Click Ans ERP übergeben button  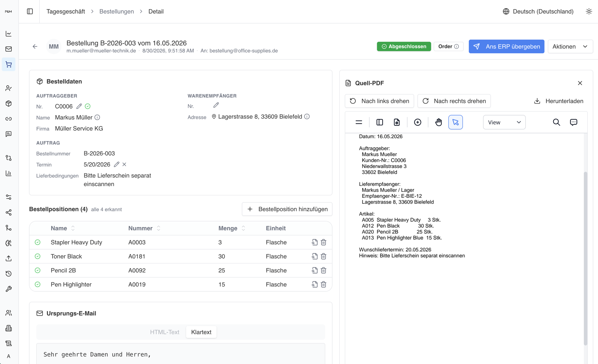click(506, 46)
